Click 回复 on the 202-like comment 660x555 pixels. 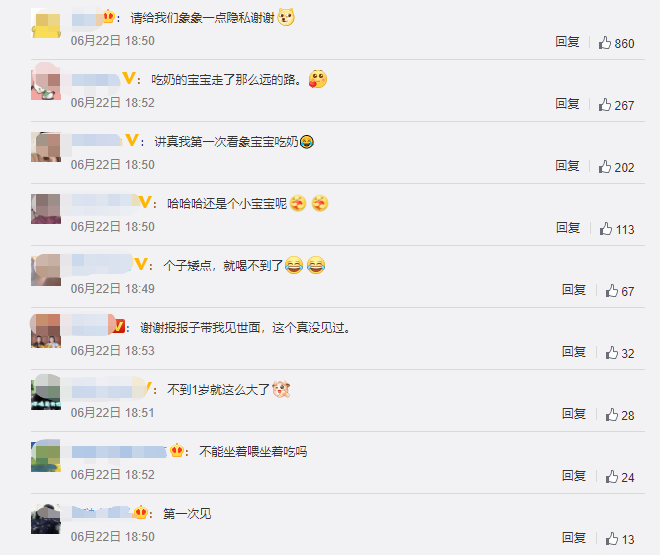click(x=567, y=166)
